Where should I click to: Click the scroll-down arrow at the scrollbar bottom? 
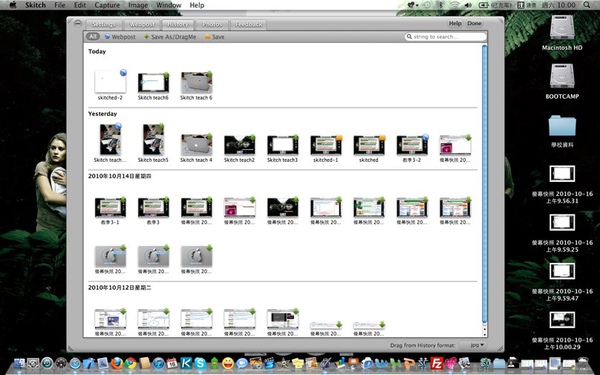484,334
